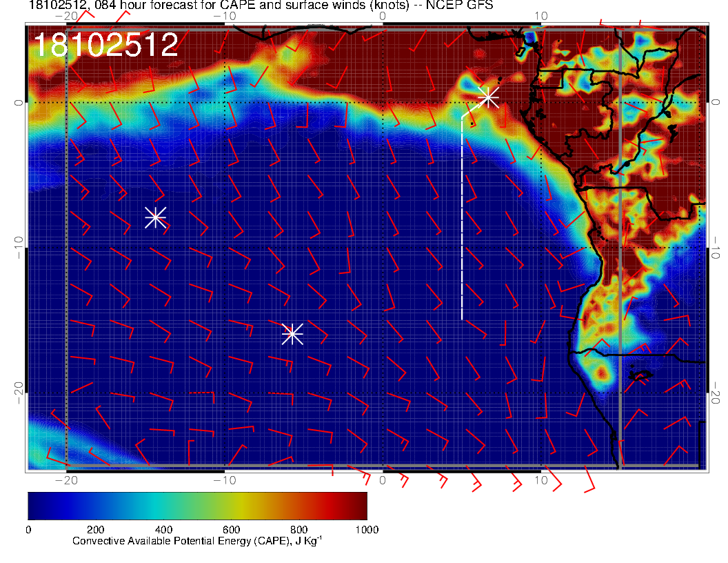The height and width of the screenshot is (563, 728).
Task: Click the 600 tick label under the colorbar
Action: [x=231, y=530]
